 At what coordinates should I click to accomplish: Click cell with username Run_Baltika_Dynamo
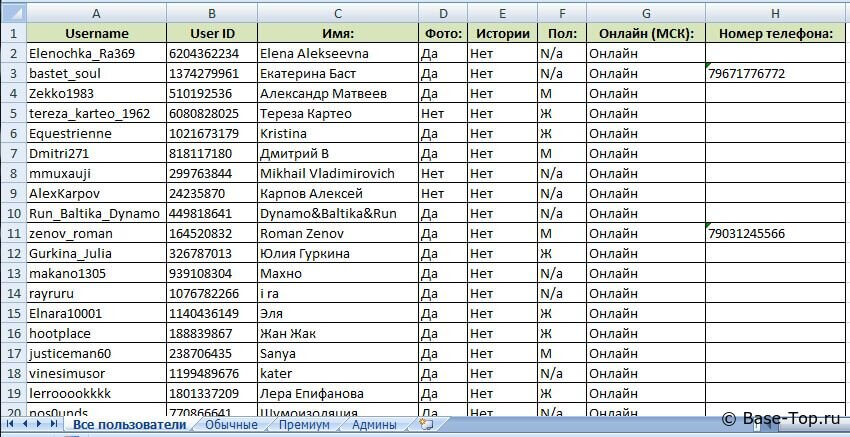pos(95,213)
